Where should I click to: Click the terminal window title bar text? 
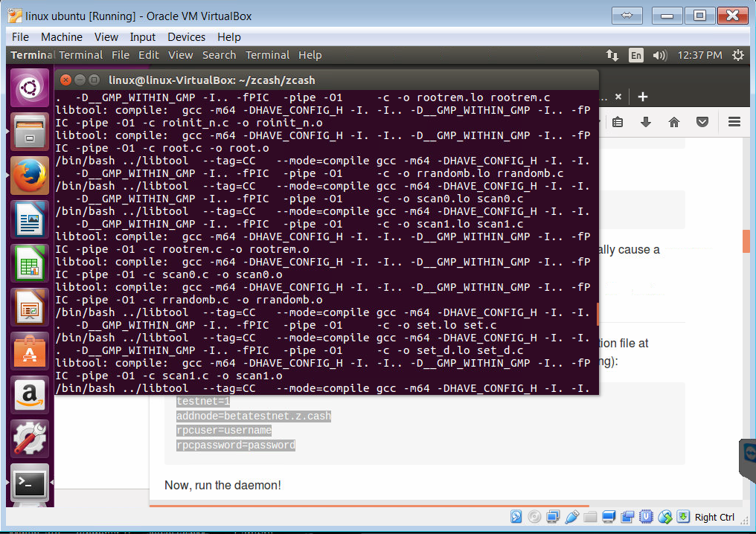click(211, 80)
